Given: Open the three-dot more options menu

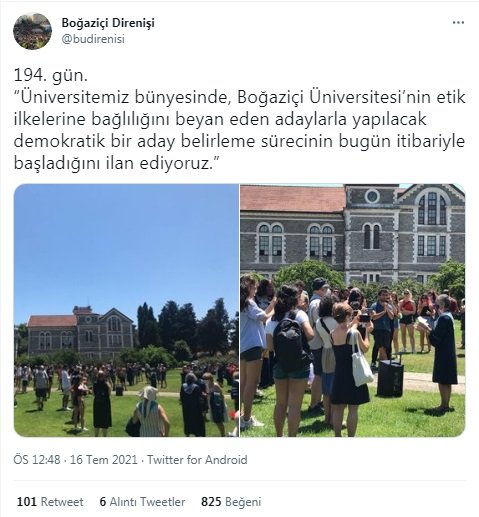Looking at the screenshot, I should coord(458,23).
